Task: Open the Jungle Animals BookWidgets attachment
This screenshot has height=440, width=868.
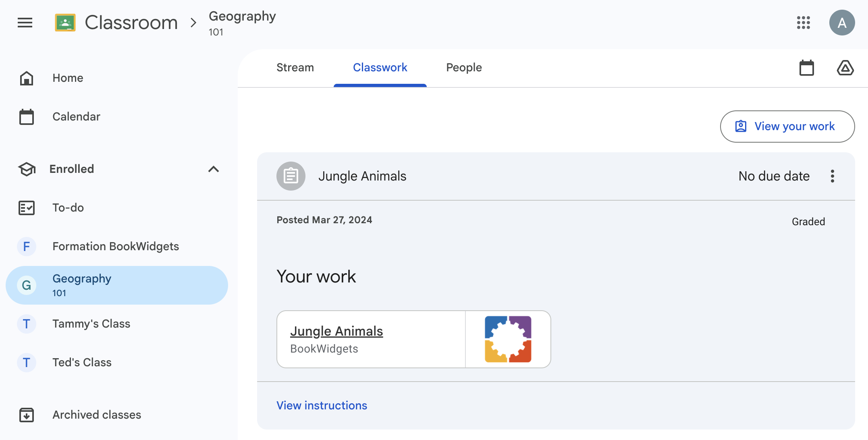Action: pyautogui.click(x=337, y=331)
